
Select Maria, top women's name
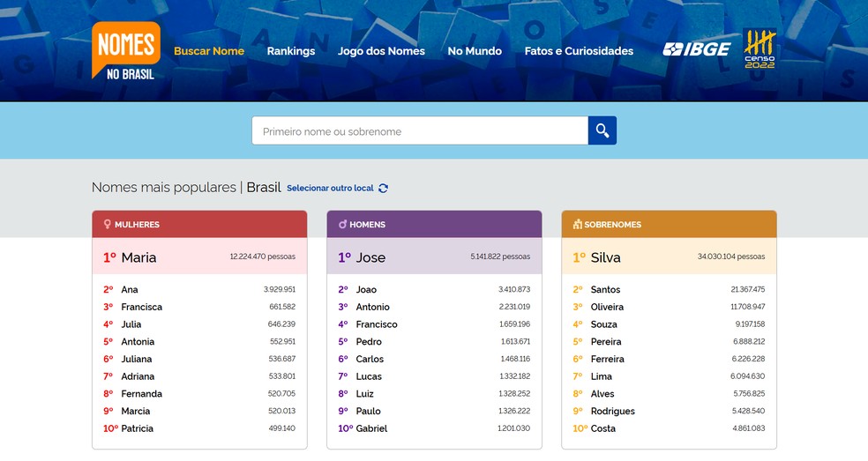[138, 257]
